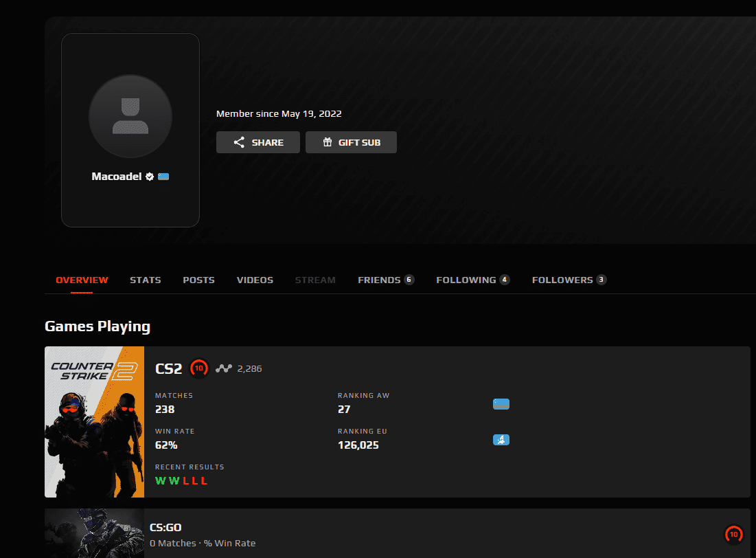The height and width of the screenshot is (558, 756).
Task: Click the default profile avatar picture
Action: point(130,116)
